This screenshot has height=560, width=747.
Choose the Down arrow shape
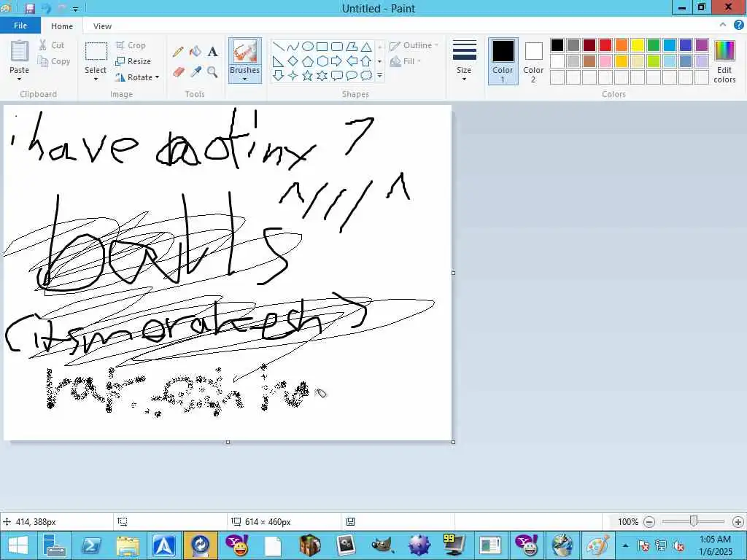[x=279, y=75]
